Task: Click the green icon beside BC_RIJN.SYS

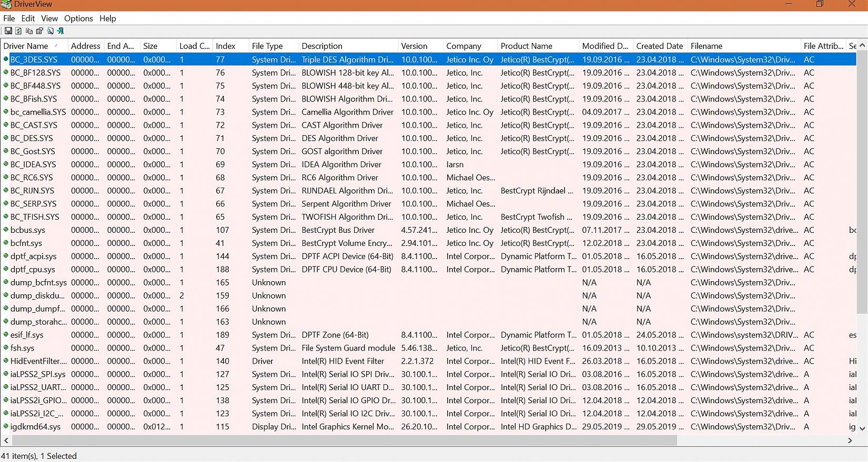Action: point(6,191)
